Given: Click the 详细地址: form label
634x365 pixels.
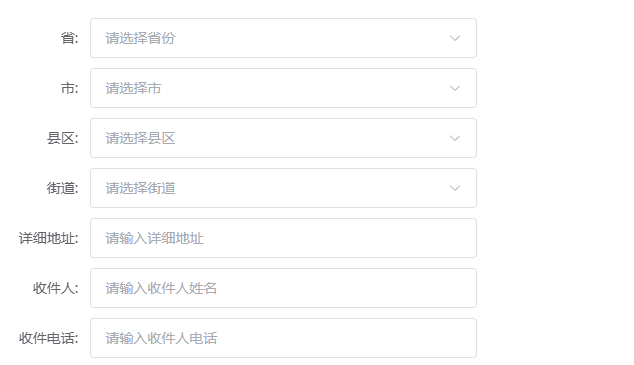Looking at the screenshot, I should [49, 238].
